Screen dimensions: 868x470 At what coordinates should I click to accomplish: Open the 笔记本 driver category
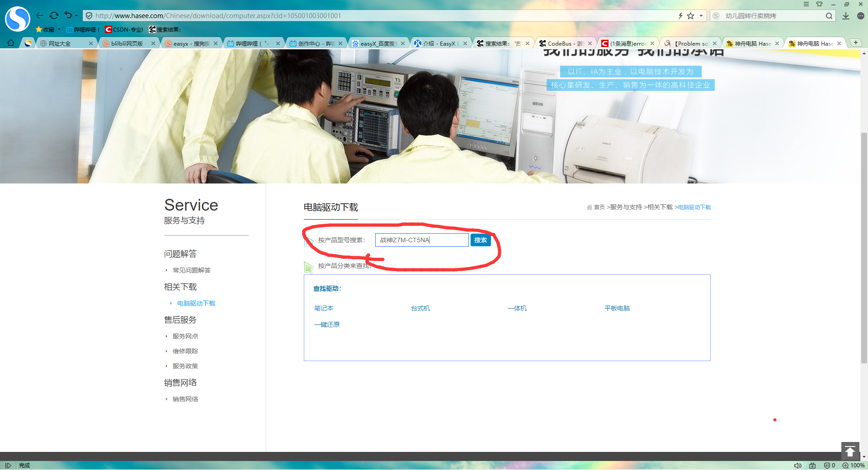tap(324, 308)
